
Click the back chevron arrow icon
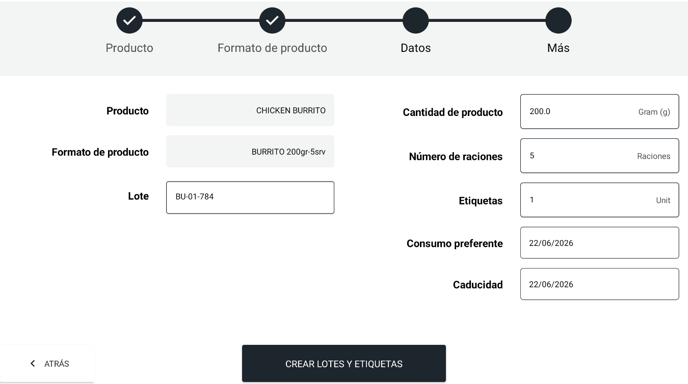[32, 363]
